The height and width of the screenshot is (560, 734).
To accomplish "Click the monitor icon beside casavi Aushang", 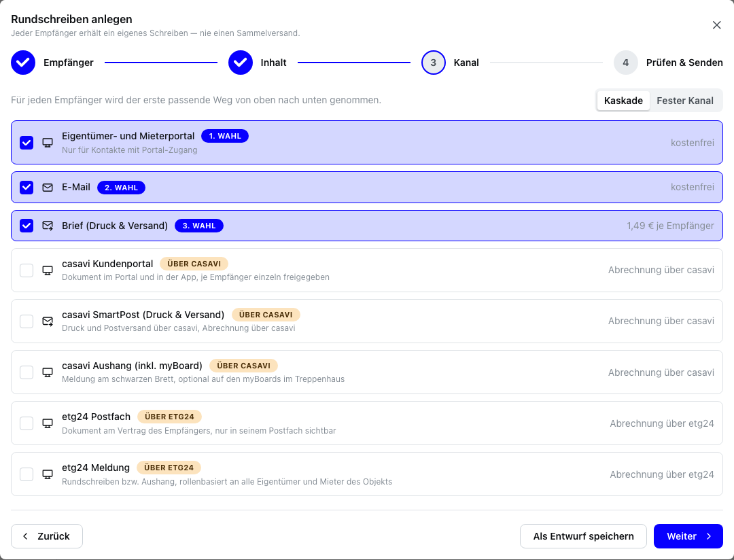I will [48, 372].
